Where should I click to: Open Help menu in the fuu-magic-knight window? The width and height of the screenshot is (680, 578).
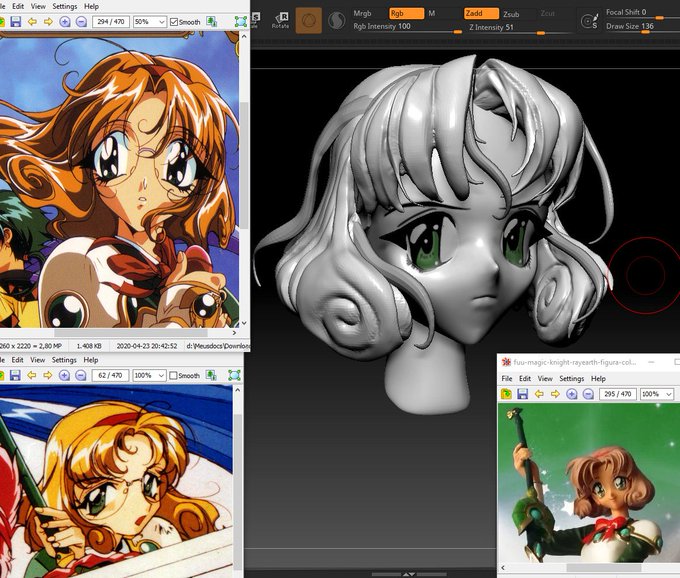pos(598,378)
